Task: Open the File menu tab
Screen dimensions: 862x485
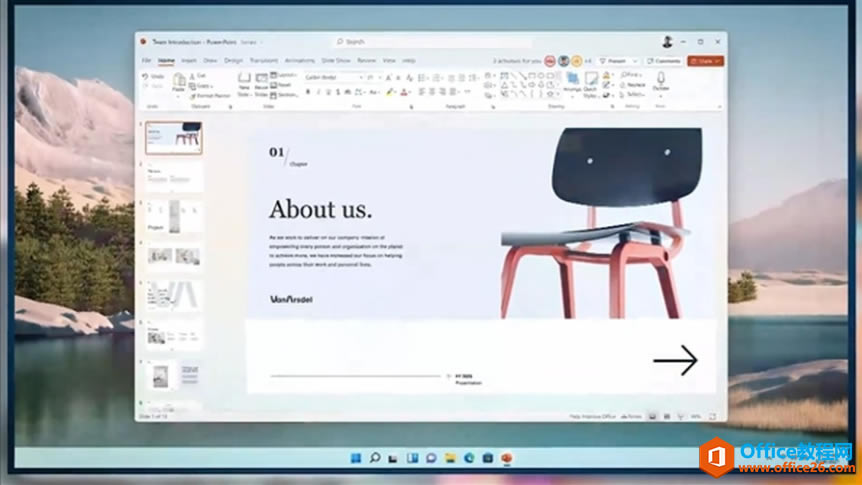Action: (x=146, y=60)
